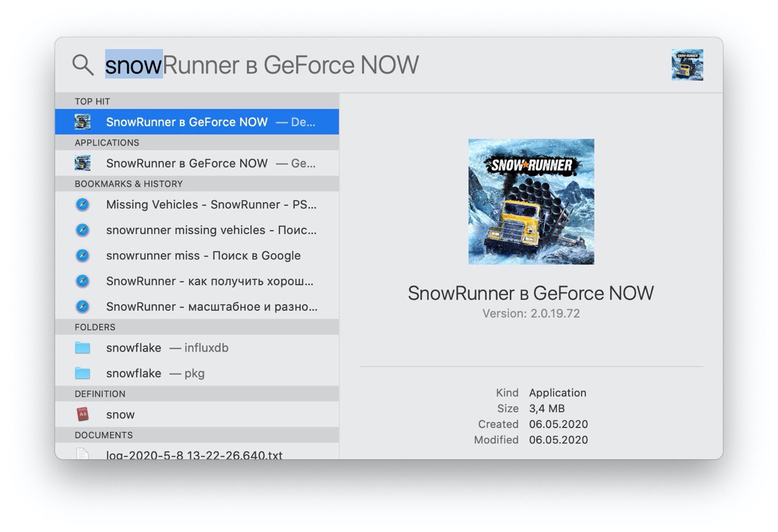Screen dimensions: 778x532
Task: Select snowflake folder in pkg
Action: [x=197, y=373]
